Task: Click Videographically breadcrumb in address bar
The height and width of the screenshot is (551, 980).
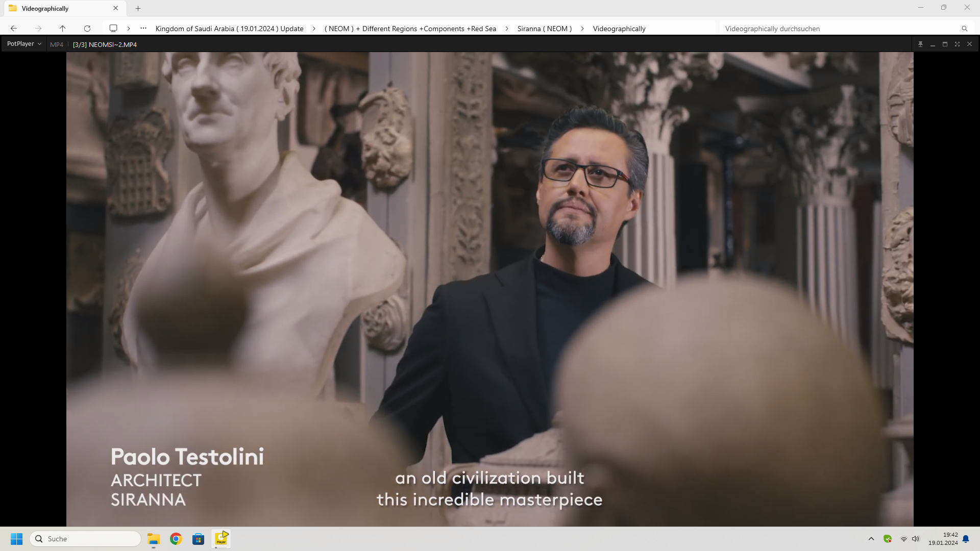Action: (x=619, y=29)
